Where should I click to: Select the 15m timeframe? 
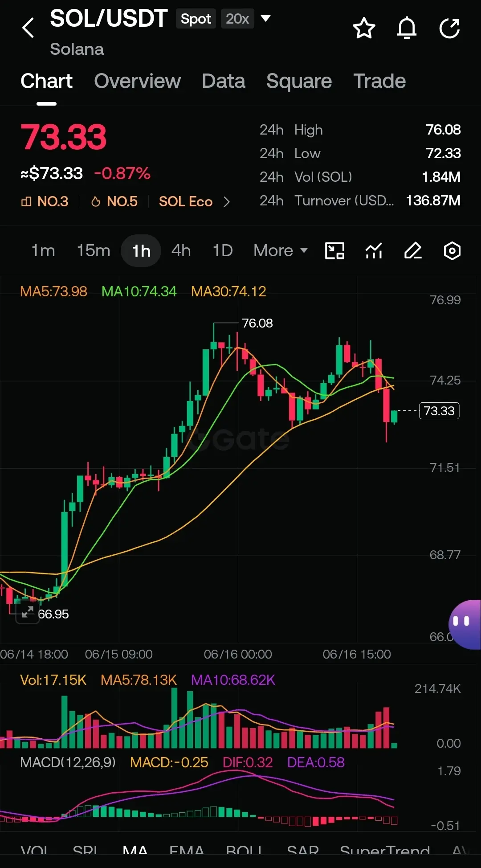tap(94, 250)
